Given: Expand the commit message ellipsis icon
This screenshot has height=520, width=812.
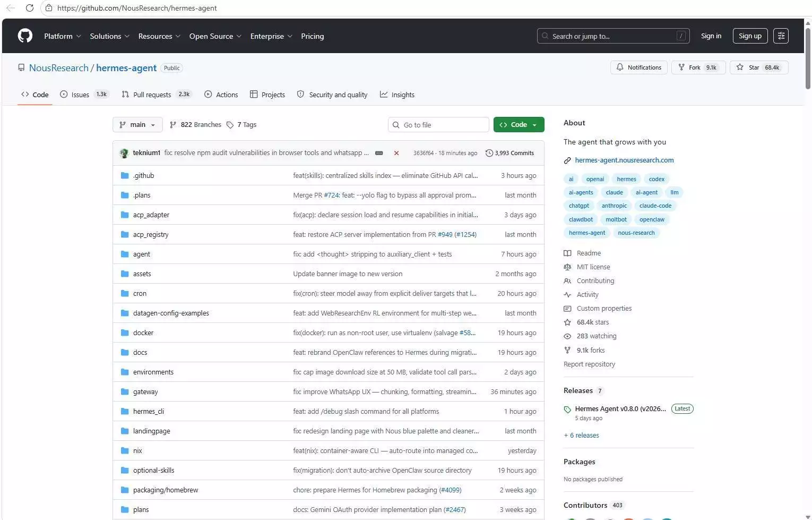Looking at the screenshot, I should pos(379,153).
